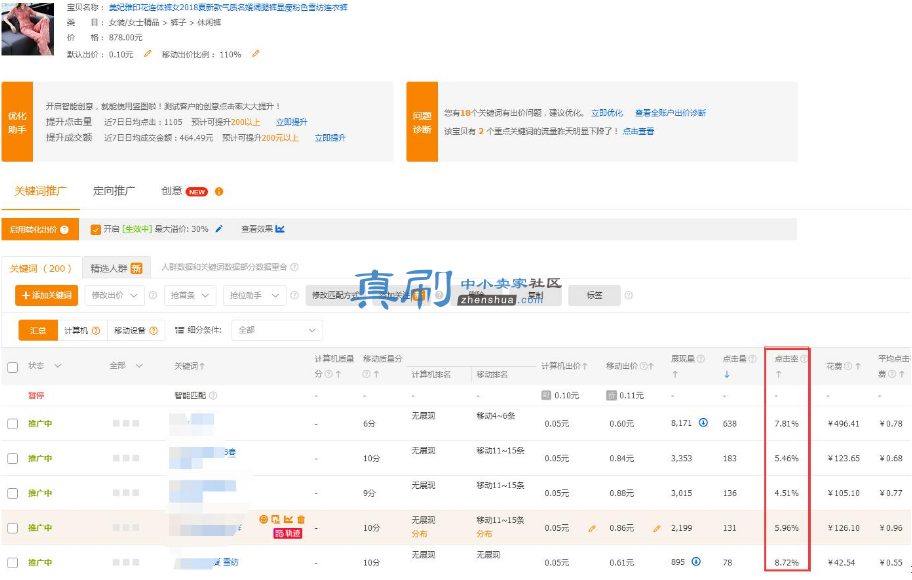Click 立即提升 next to 提升点击量
Viewport: 912px width, 580px height.
tap(291, 122)
